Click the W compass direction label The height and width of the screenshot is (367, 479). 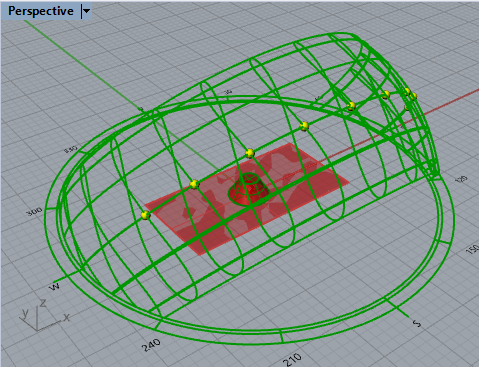click(x=55, y=286)
